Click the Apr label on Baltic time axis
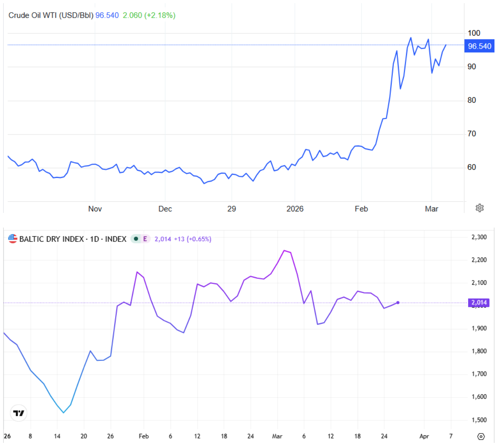The height and width of the screenshot is (448, 500). pos(424,436)
